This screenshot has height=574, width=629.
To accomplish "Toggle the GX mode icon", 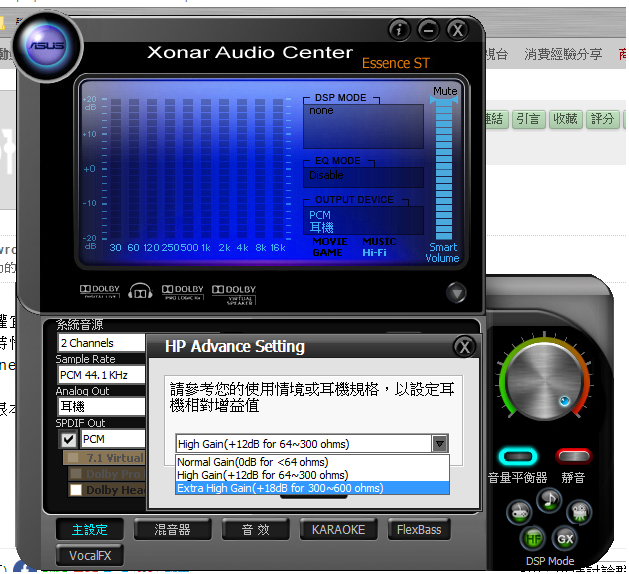I will [565, 539].
